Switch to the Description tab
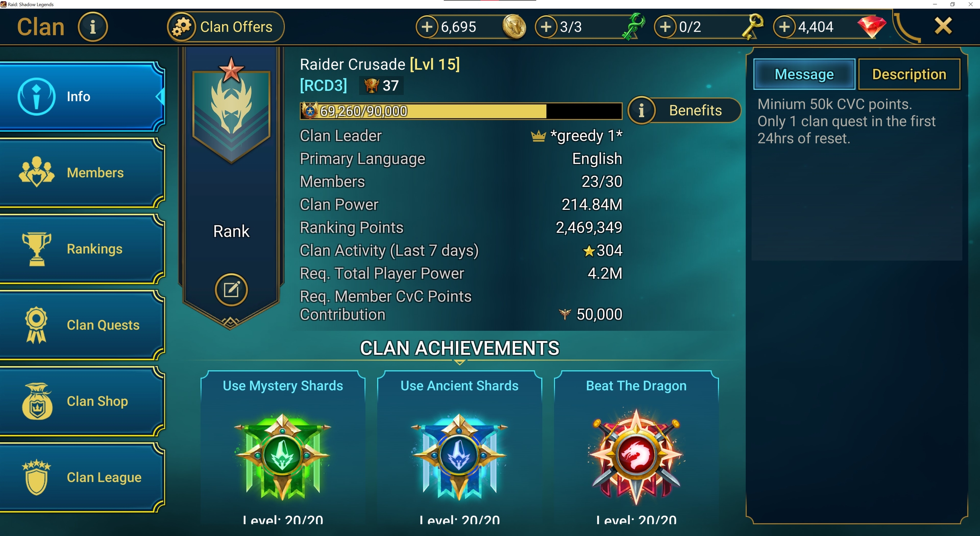The image size is (980, 536). click(x=909, y=74)
